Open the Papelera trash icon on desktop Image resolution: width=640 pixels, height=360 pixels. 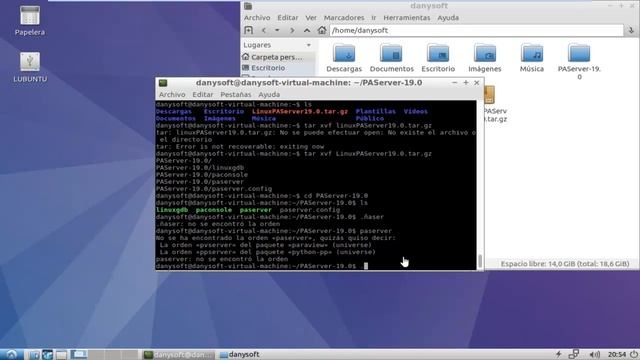click(30, 20)
